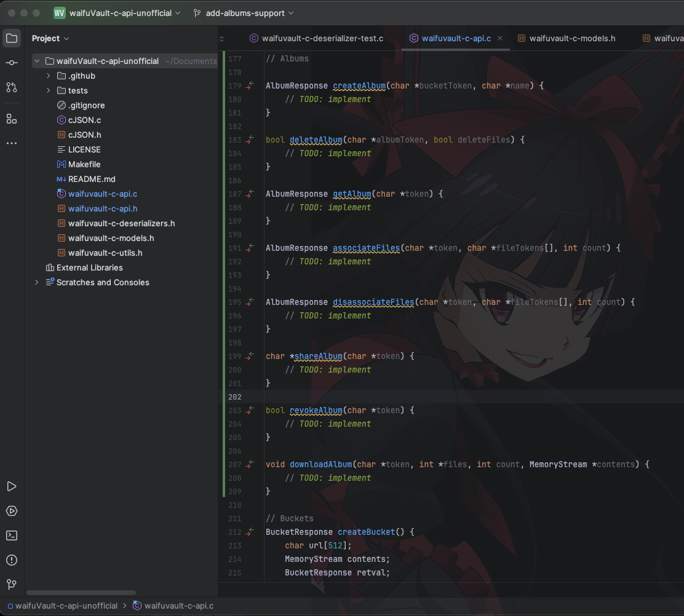Screen dimensions: 684x616
Task: Click line number 210 in the gutter
Action: [x=235, y=505]
